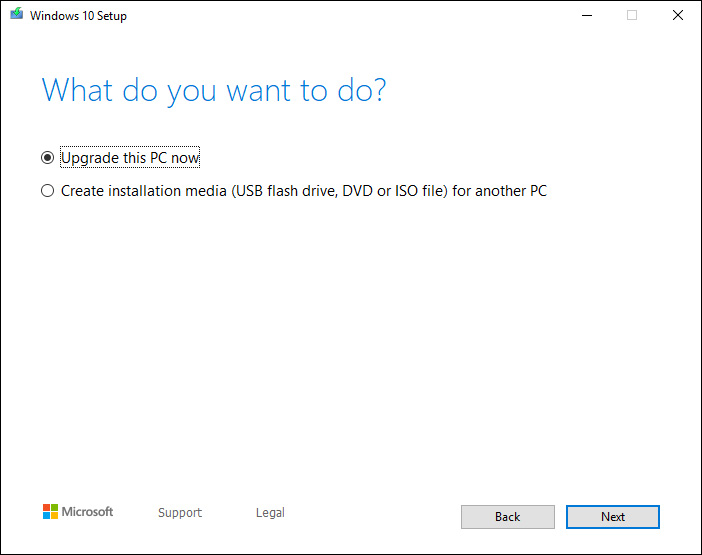Proceed by clicking the Next button
Image resolution: width=702 pixels, height=555 pixels.
(x=612, y=517)
